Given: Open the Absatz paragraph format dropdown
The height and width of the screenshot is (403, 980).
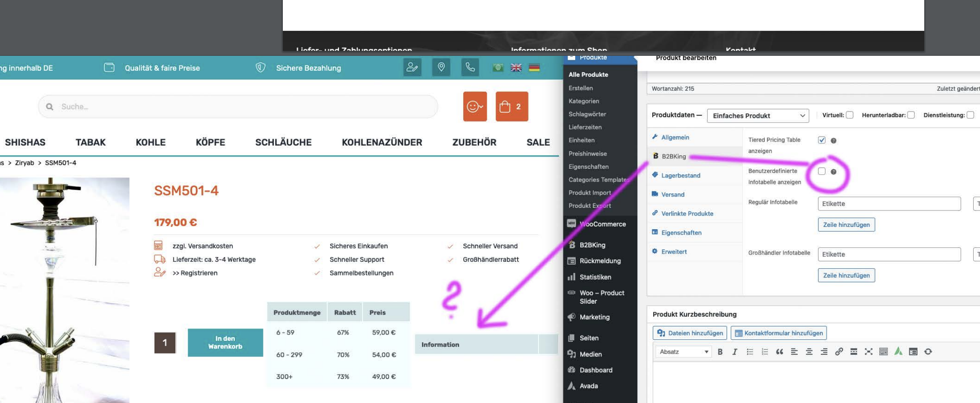Looking at the screenshot, I should point(684,352).
